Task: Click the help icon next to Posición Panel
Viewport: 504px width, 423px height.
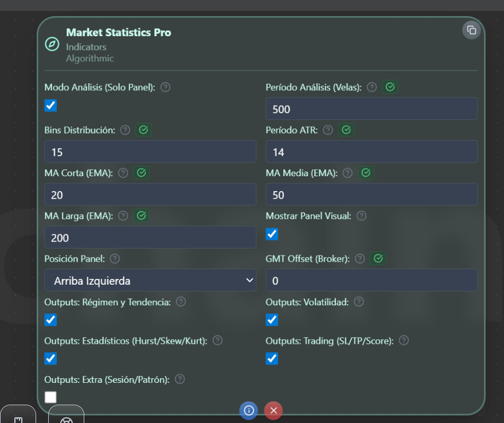Action: 115,259
